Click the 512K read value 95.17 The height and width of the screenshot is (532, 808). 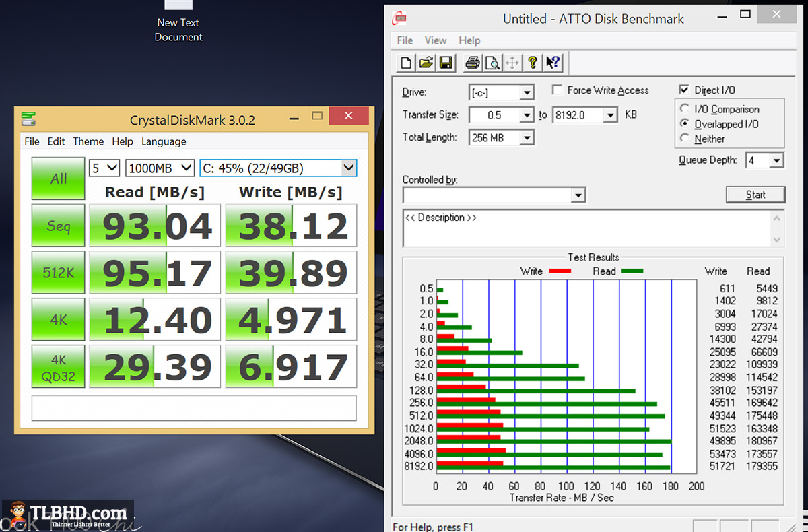click(155, 273)
